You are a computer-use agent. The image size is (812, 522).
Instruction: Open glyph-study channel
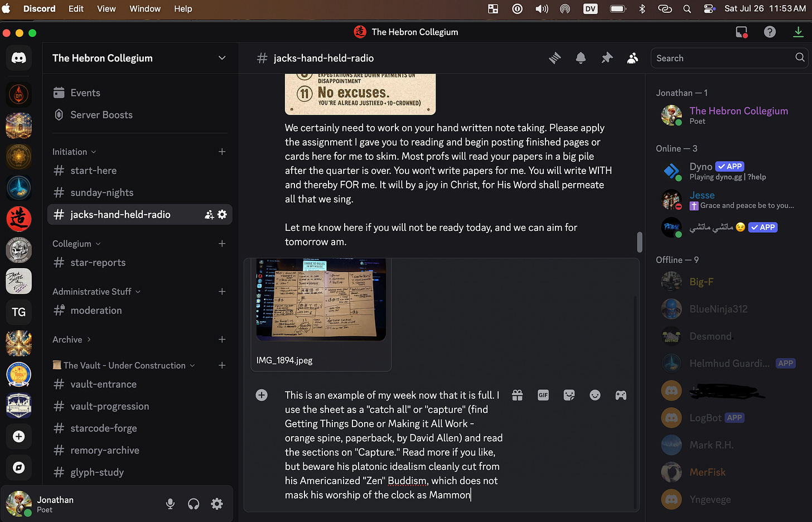coord(139,472)
